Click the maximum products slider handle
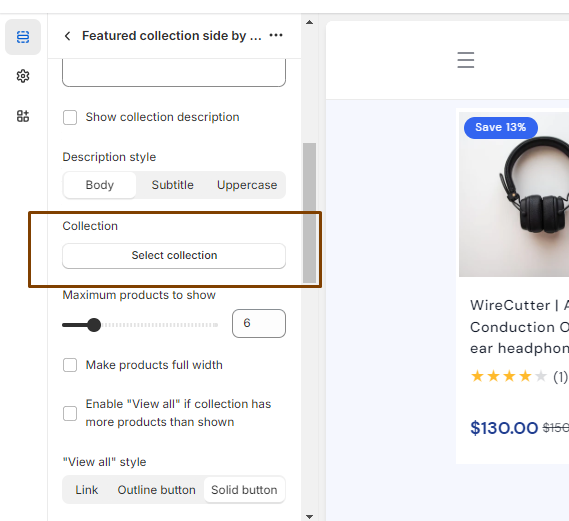Screen dimensions: 569x521 point(94,325)
